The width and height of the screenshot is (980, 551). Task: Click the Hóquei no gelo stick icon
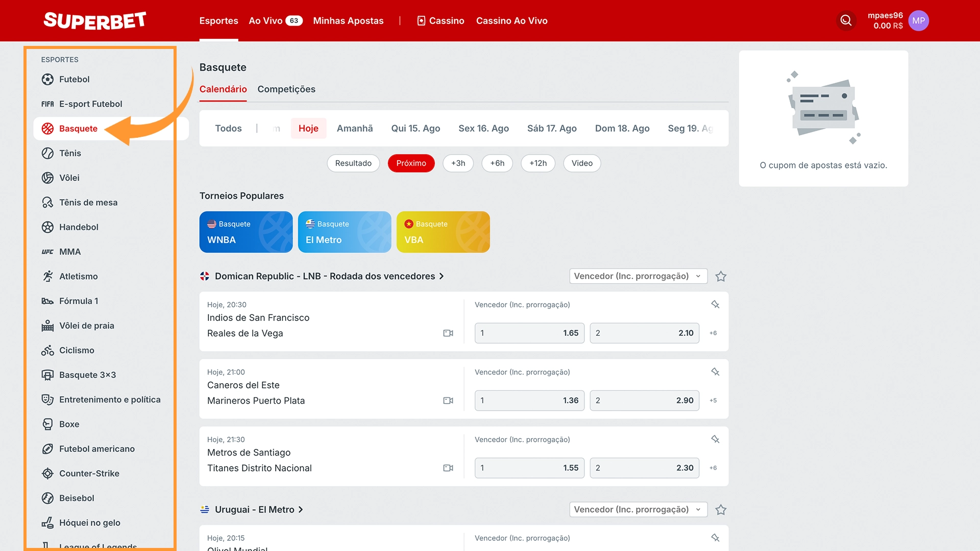point(47,522)
